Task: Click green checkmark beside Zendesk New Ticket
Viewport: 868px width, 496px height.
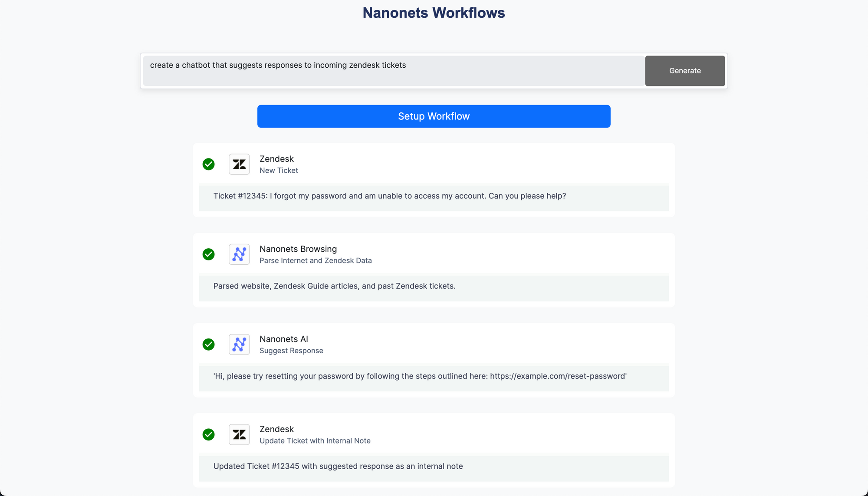Action: [209, 164]
